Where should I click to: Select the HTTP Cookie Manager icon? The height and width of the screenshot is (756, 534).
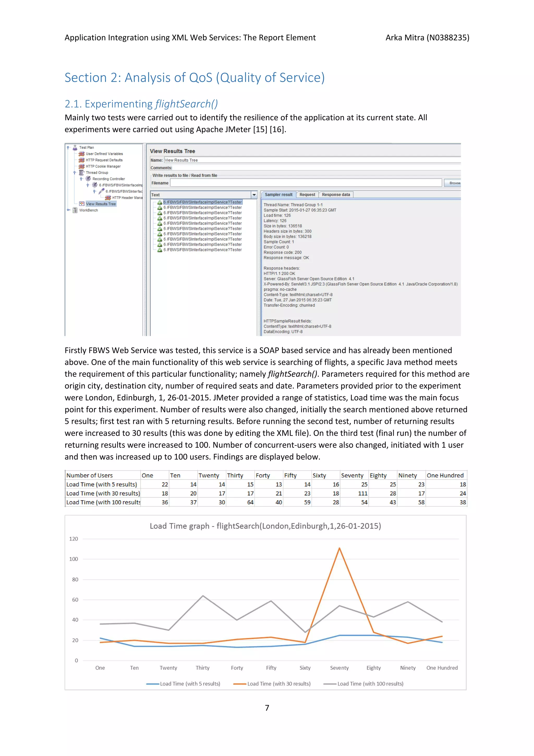(x=82, y=166)
